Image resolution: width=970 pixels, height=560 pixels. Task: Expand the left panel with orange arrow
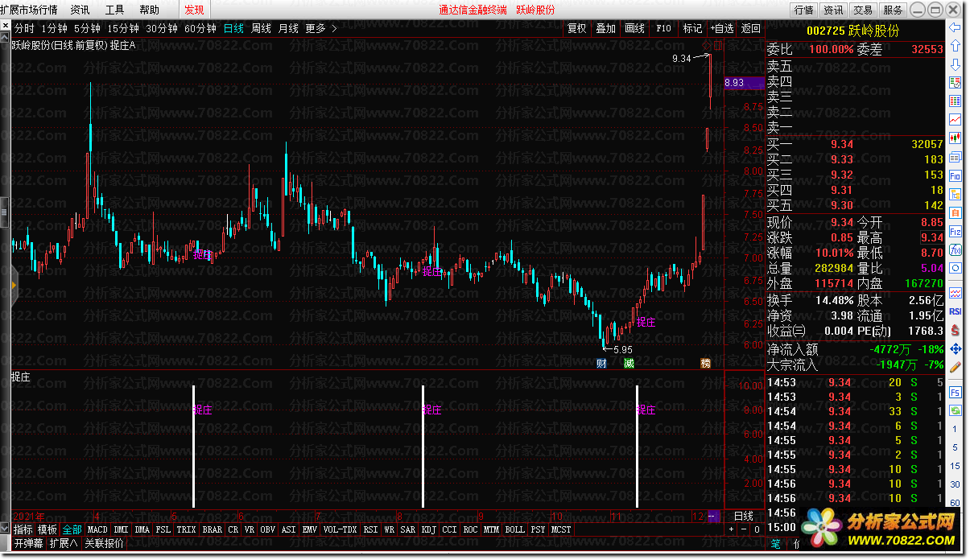pos(14,284)
